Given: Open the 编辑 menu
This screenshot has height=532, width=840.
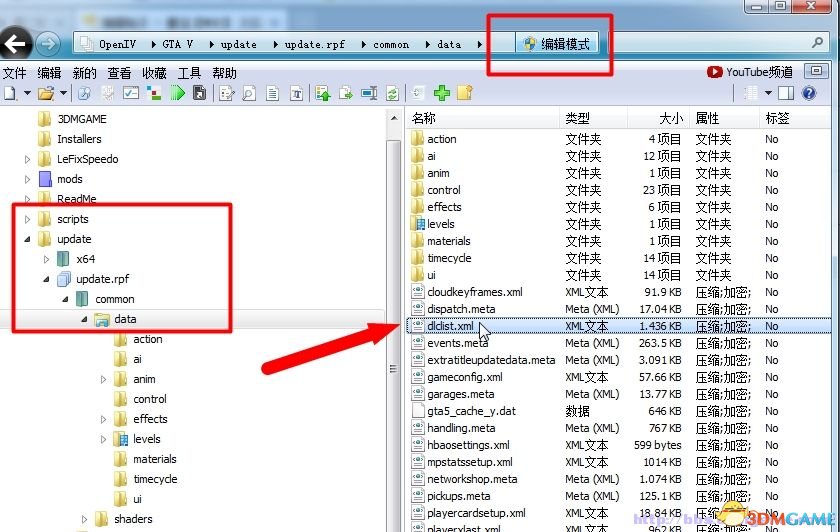Looking at the screenshot, I should [x=49, y=73].
